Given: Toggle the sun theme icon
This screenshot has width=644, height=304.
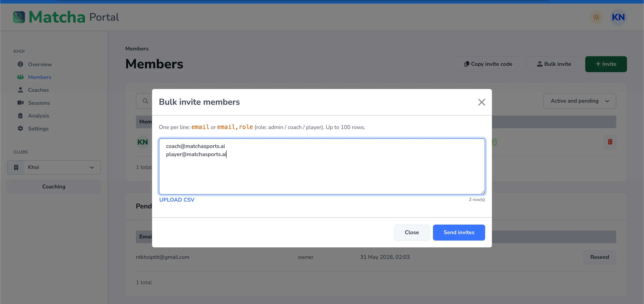Looking at the screenshot, I should (596, 17).
